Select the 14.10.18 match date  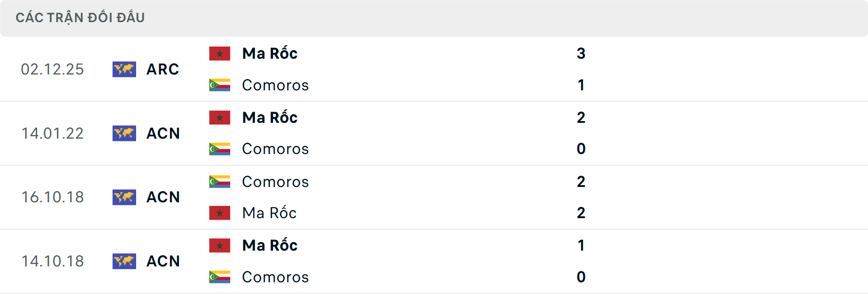[x=52, y=261]
